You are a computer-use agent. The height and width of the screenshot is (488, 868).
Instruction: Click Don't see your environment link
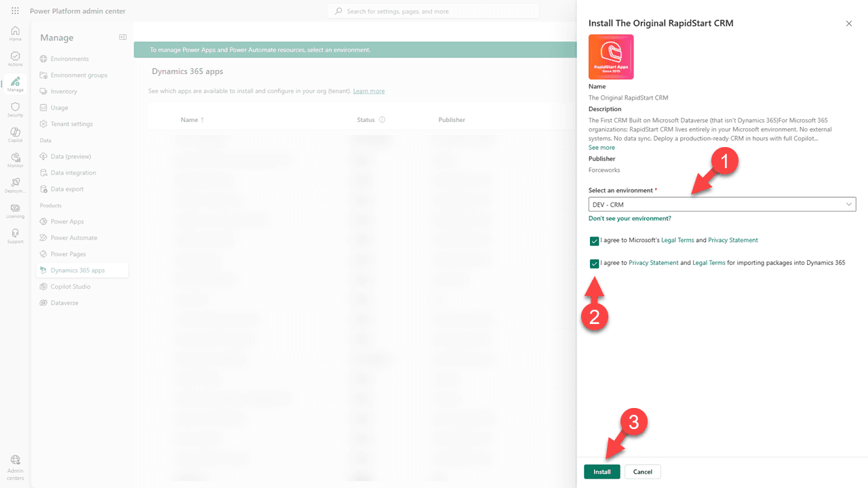629,219
